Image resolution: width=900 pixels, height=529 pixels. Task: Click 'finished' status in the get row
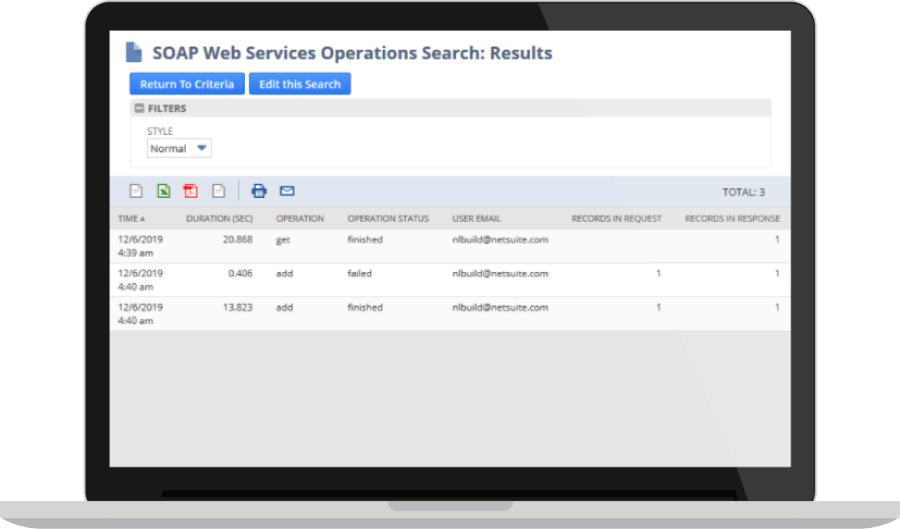[365, 239]
